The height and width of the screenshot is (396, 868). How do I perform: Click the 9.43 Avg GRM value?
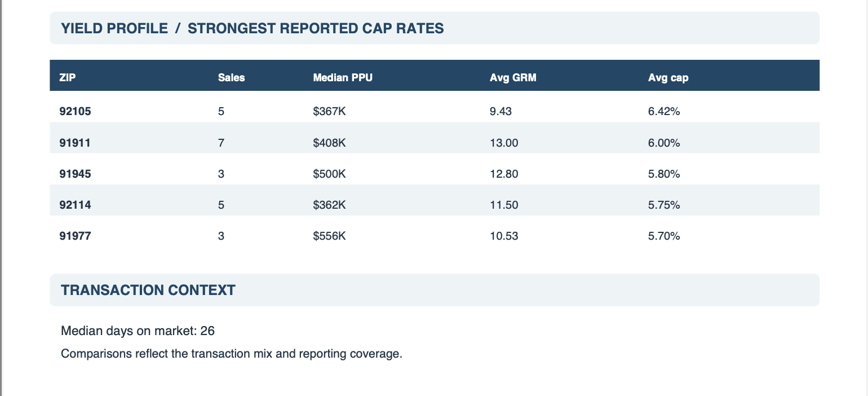click(x=501, y=112)
